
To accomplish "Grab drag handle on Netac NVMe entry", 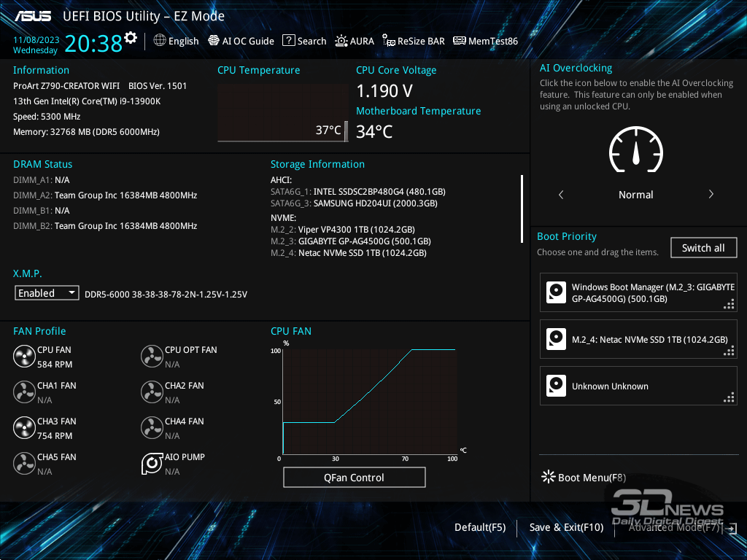I will 729,351.
